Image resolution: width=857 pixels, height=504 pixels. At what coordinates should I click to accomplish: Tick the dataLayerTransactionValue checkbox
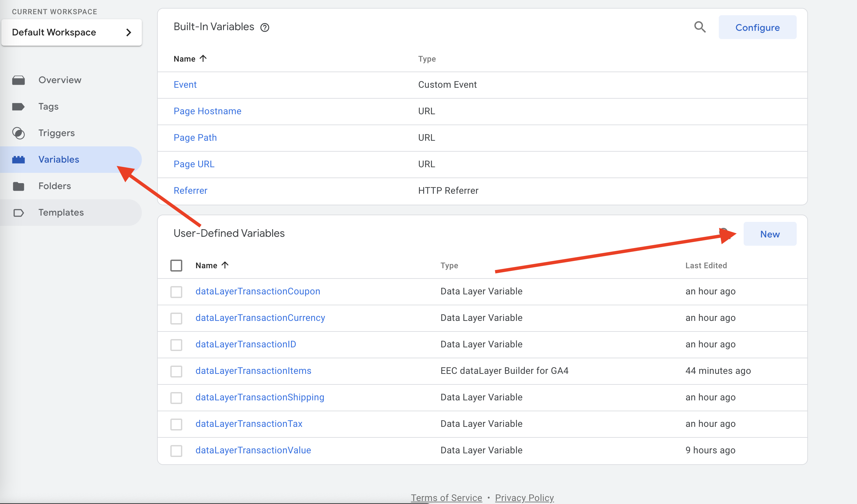(176, 451)
